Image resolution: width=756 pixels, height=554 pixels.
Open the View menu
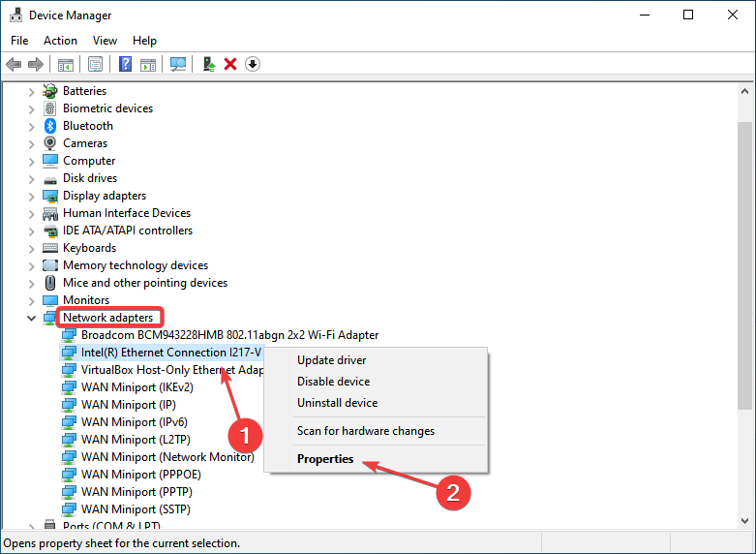[x=105, y=41]
